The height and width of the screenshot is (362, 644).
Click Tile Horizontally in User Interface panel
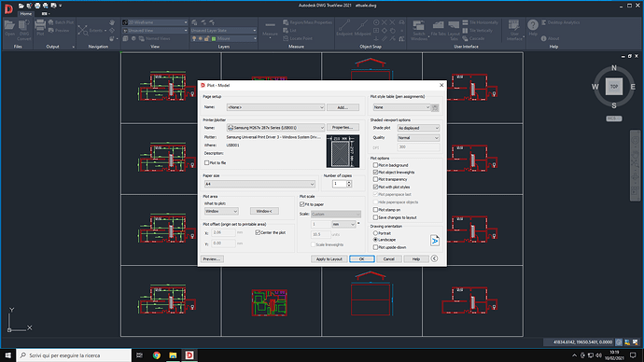point(480,22)
